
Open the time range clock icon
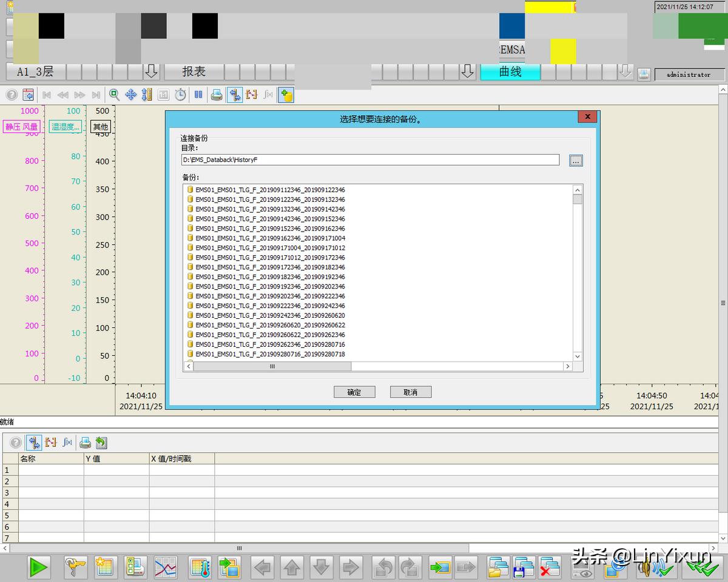[180, 95]
